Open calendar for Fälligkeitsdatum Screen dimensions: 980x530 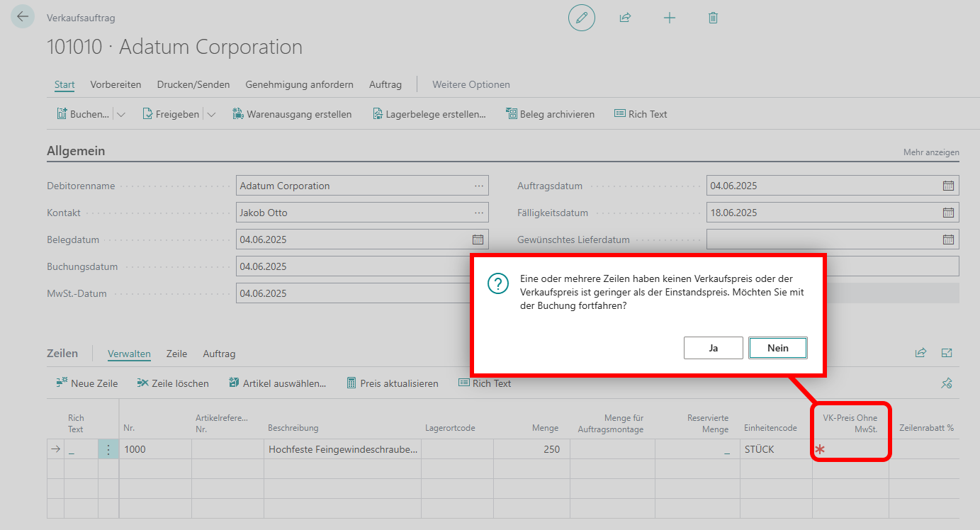tap(948, 213)
